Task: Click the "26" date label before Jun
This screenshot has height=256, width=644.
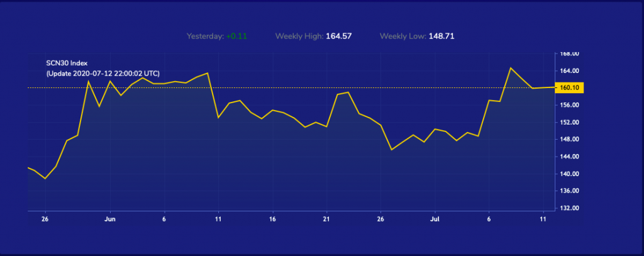Action: (x=45, y=220)
